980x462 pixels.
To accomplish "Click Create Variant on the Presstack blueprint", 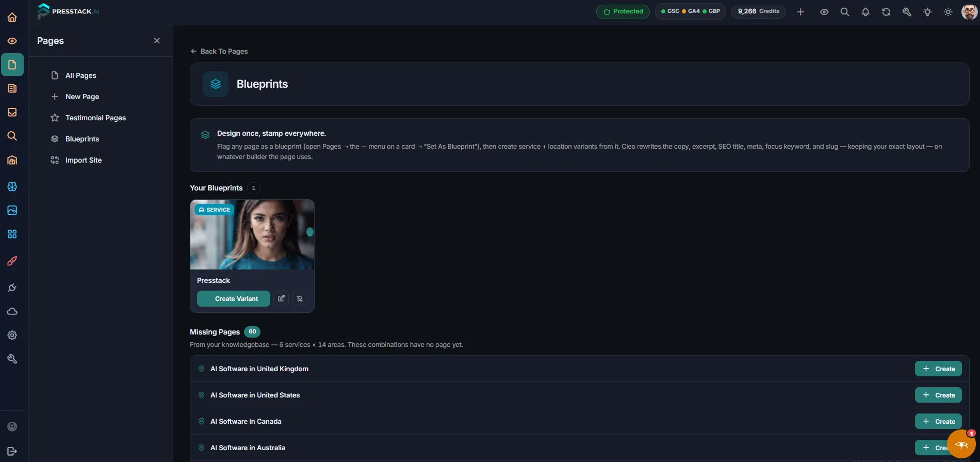I will coord(234,298).
